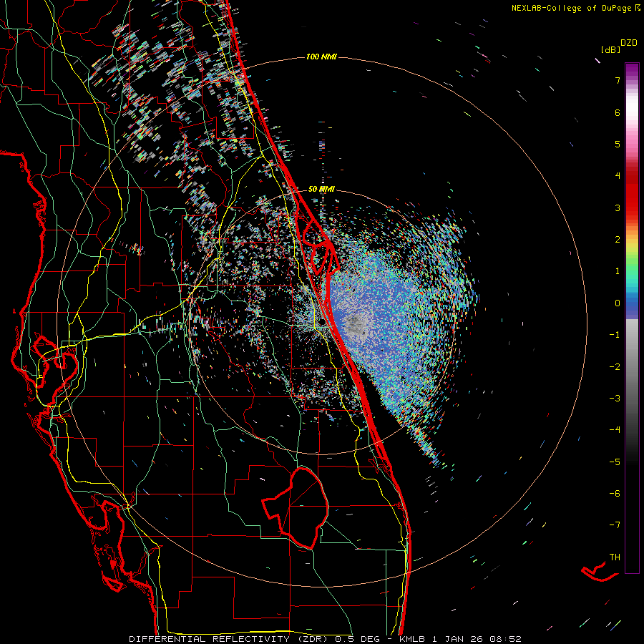Click the NEXLAB-College of DuPage title text
This screenshot has height=644, width=644.
point(571,8)
